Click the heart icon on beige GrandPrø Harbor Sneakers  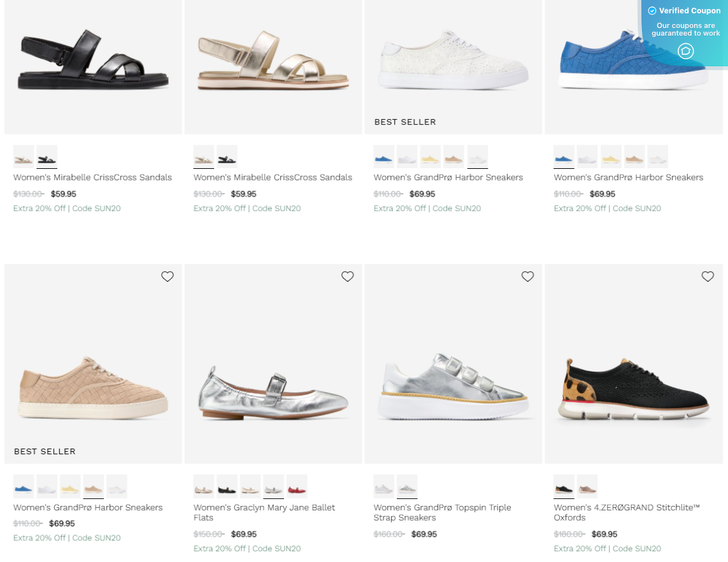tap(168, 277)
